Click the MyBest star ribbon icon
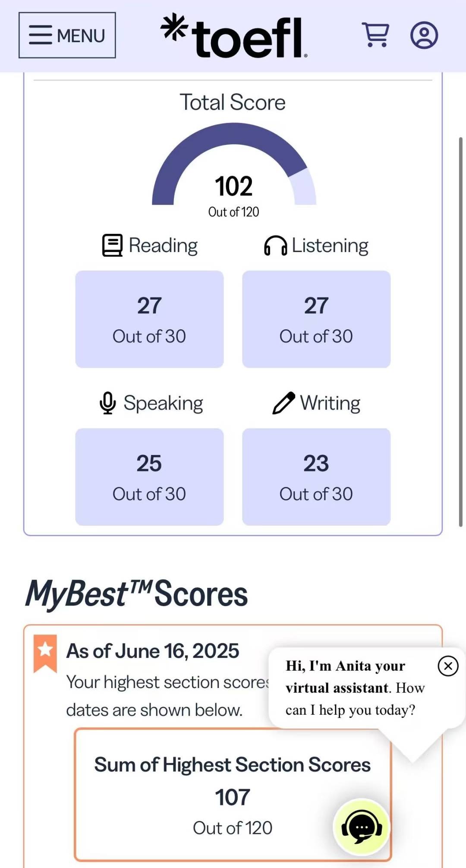 [x=45, y=653]
